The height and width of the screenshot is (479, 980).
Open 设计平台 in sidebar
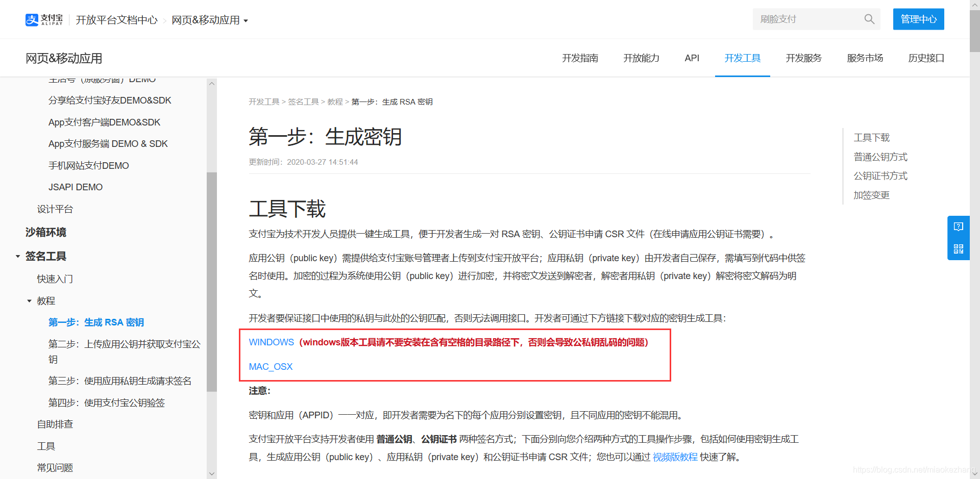55,209
